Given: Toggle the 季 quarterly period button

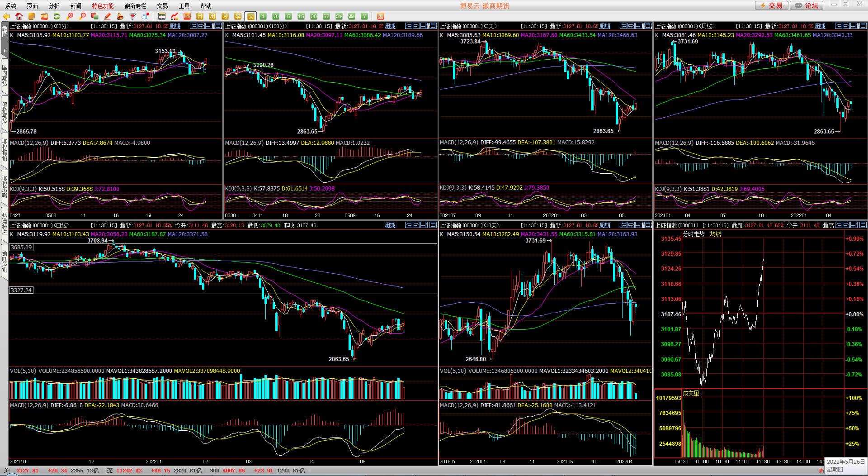Looking at the screenshot, I should coord(238,16).
